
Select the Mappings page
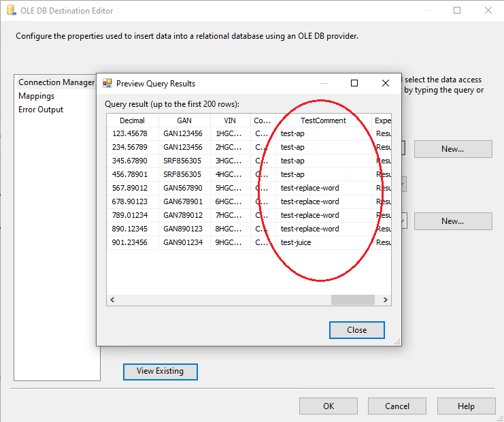(37, 96)
